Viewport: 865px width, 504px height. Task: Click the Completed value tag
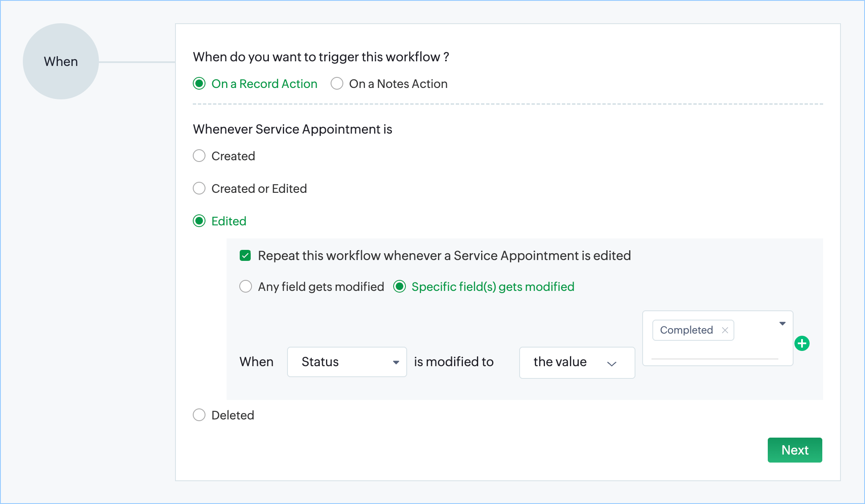point(686,330)
